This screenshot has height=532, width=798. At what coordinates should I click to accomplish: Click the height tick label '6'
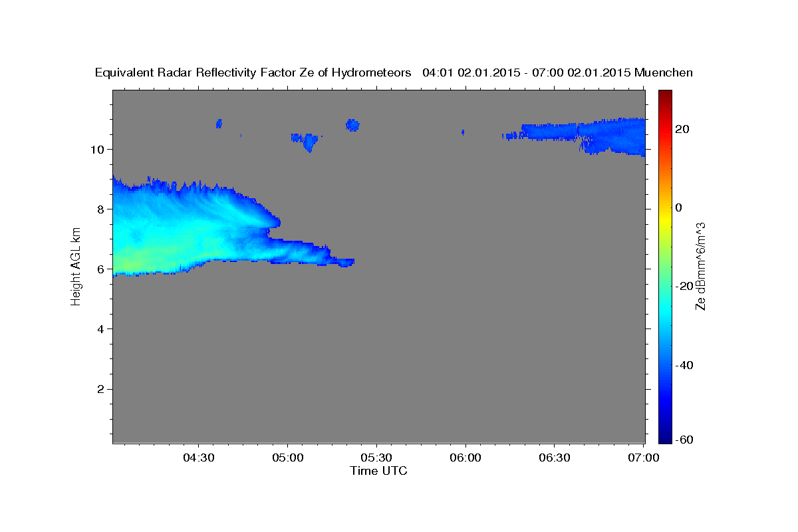tap(100, 269)
